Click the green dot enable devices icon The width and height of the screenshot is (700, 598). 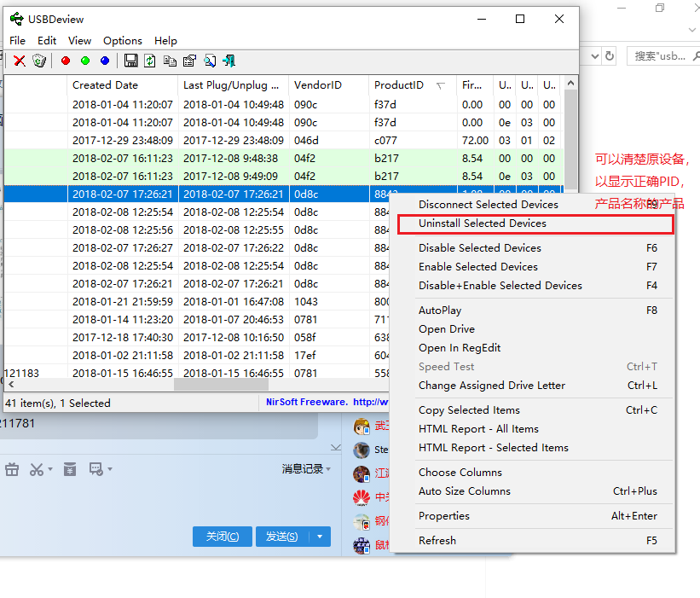(85, 61)
